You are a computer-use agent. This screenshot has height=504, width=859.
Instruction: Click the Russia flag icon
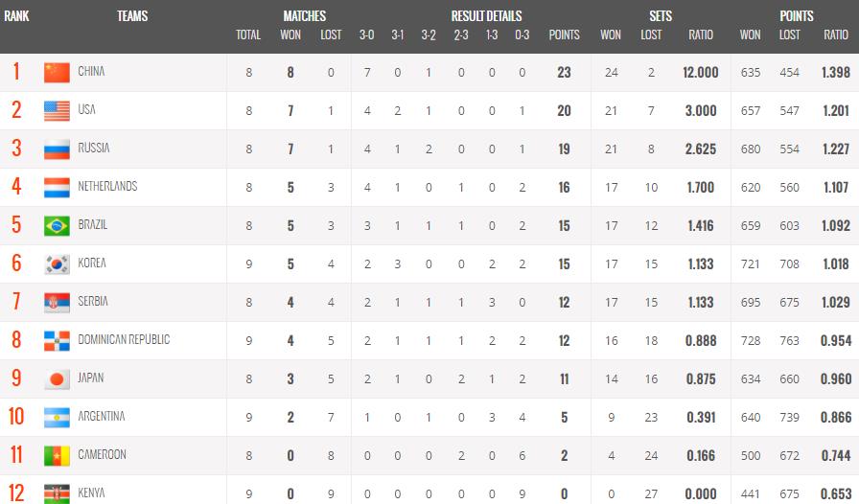57,149
